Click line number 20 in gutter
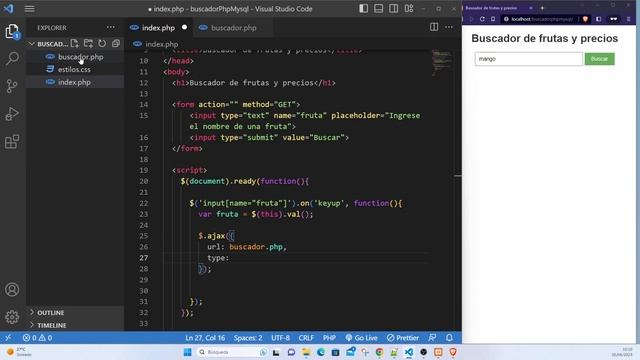Viewport: 640px width, 360px height. (x=144, y=181)
